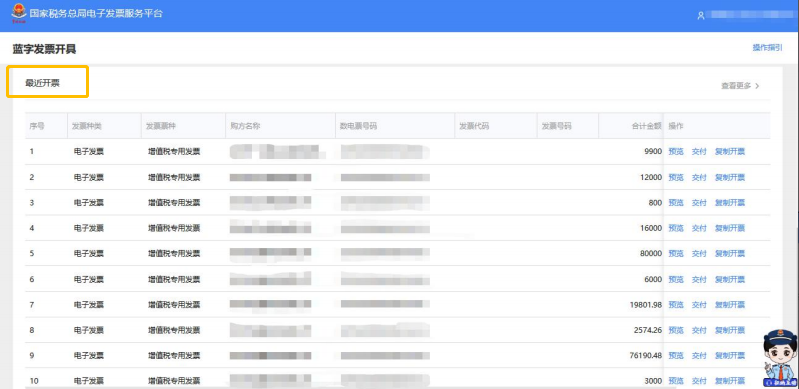This screenshot has width=799, height=389.
Task: Copy-issue invoice number 4 with 16000
Action: point(730,228)
